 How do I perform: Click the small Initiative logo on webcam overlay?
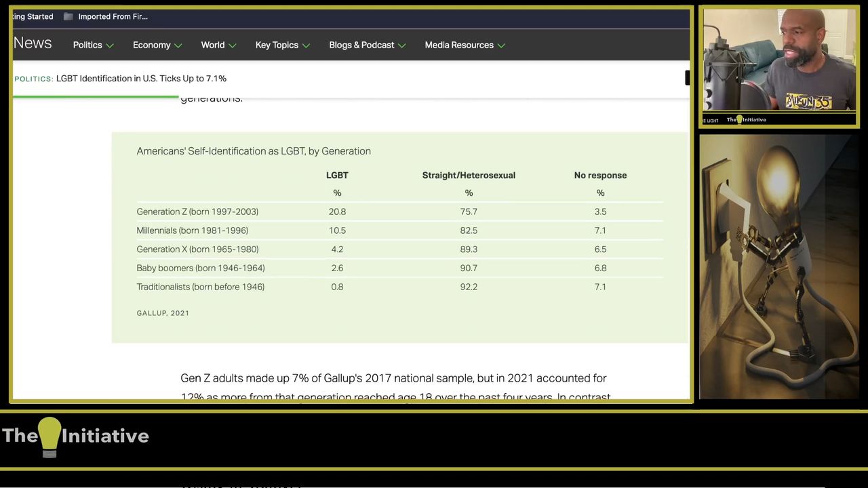(x=746, y=120)
